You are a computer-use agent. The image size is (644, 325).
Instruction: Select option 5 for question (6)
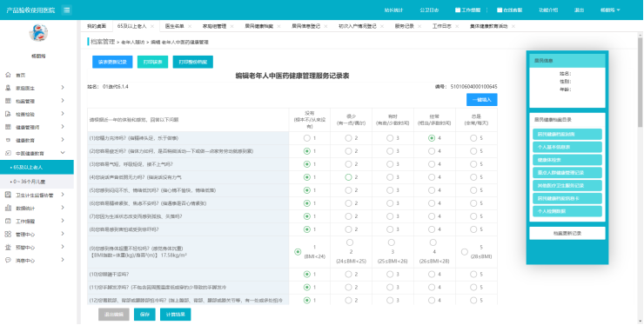point(473,203)
